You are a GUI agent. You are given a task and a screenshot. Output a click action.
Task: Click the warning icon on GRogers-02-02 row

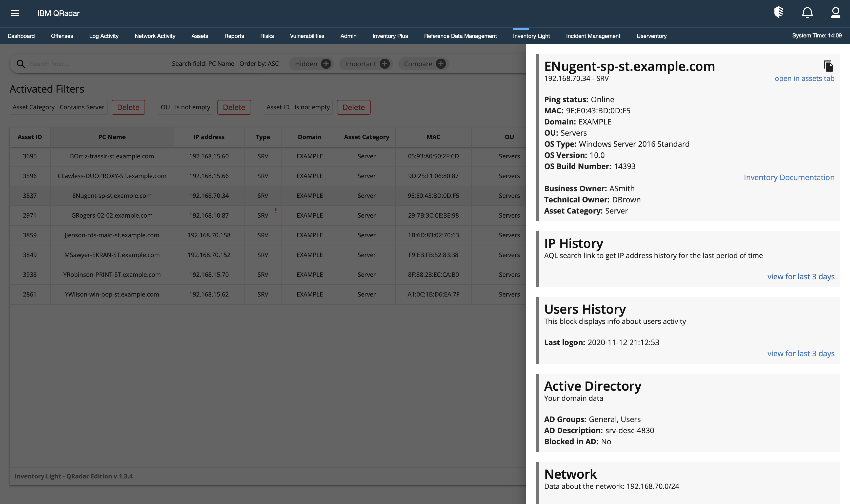(x=275, y=211)
